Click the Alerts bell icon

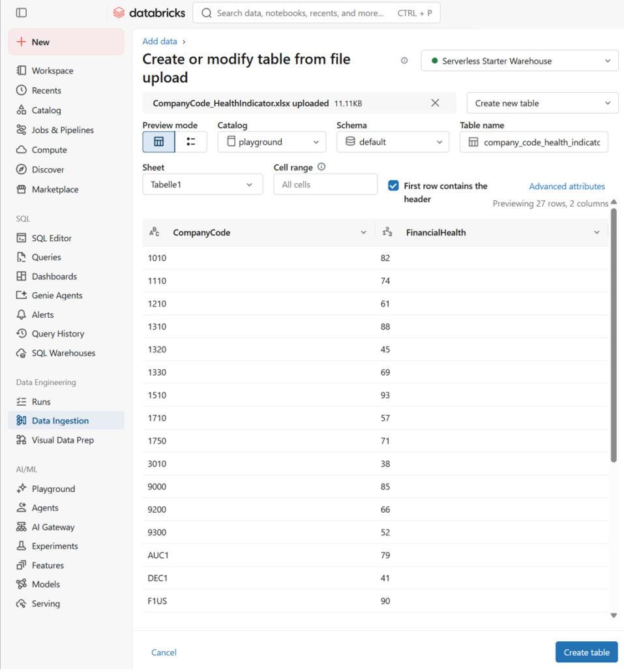[x=22, y=314]
